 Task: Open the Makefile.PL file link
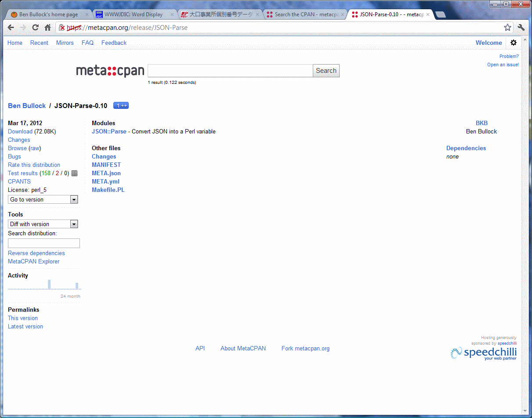point(108,190)
